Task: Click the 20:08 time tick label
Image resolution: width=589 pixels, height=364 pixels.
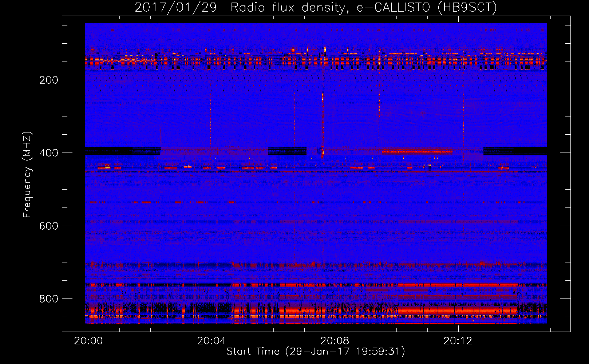Action: pos(335,341)
